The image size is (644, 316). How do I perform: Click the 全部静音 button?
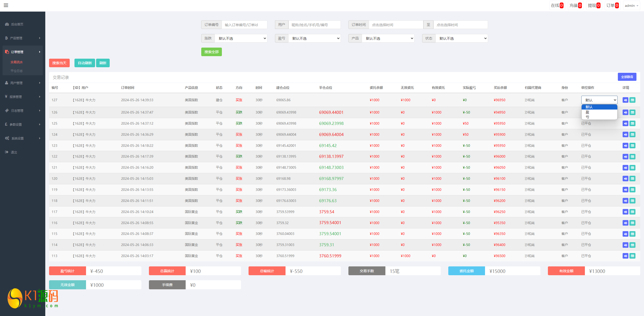tap(627, 77)
